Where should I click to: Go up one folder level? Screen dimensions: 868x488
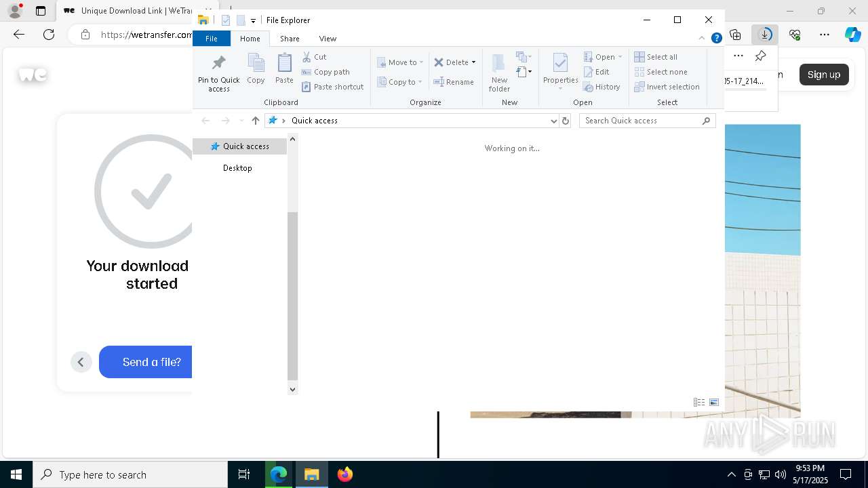(x=255, y=121)
